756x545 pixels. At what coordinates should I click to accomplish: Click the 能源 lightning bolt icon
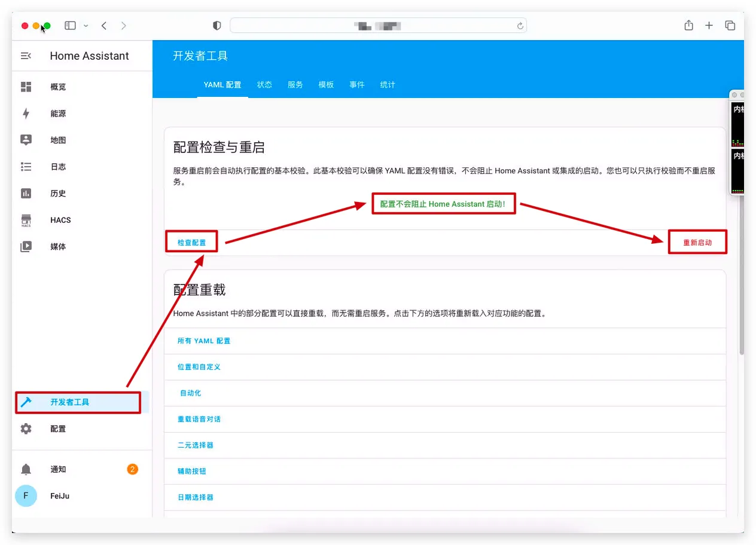26,114
